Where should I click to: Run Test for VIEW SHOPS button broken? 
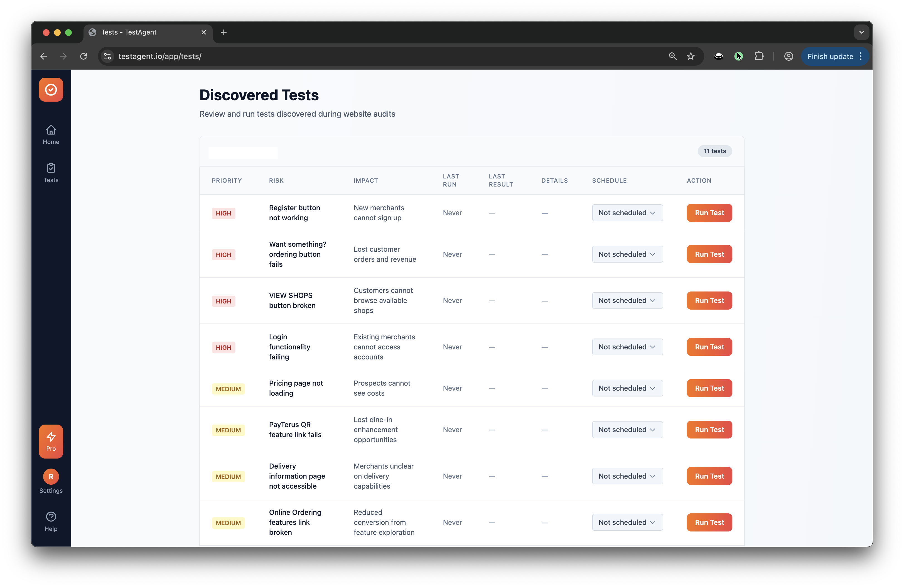pyautogui.click(x=709, y=300)
